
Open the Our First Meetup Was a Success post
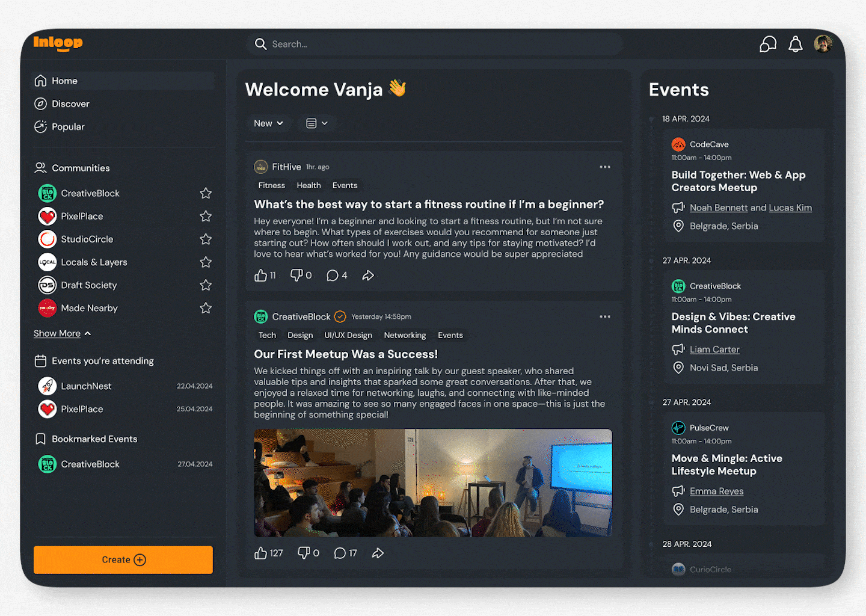pos(346,354)
